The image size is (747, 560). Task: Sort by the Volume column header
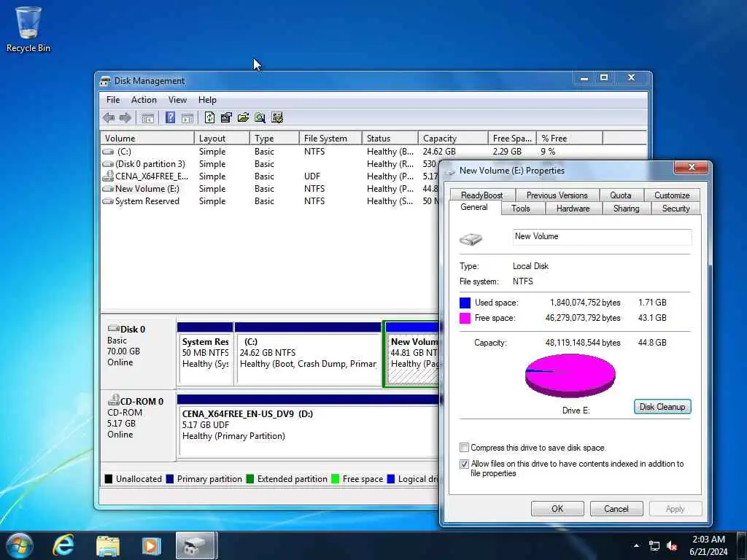tap(147, 138)
